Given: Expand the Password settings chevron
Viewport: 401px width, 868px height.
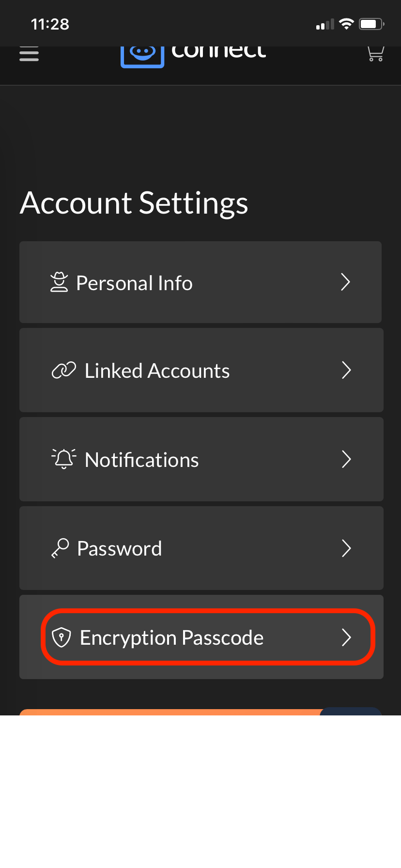Looking at the screenshot, I should [x=346, y=548].
